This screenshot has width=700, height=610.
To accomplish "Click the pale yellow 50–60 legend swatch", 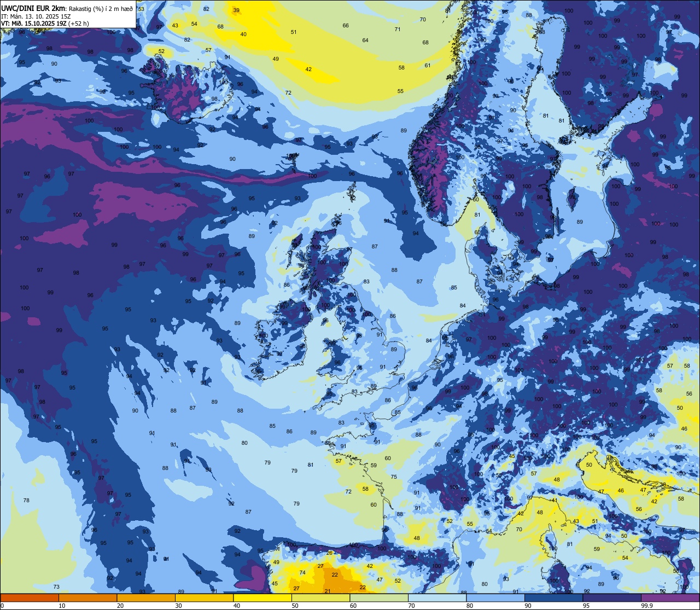I will point(320,597).
